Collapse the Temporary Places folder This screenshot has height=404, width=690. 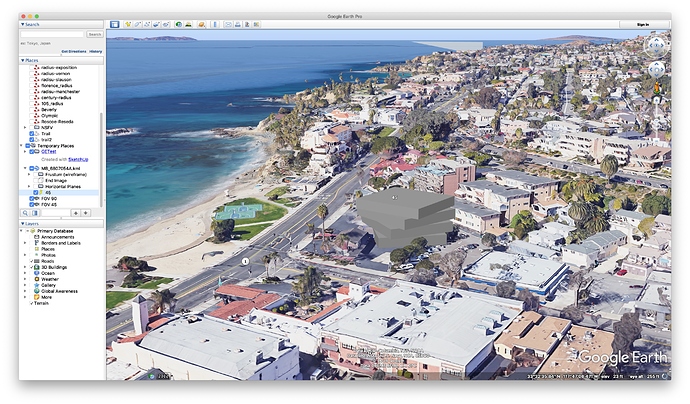point(21,146)
